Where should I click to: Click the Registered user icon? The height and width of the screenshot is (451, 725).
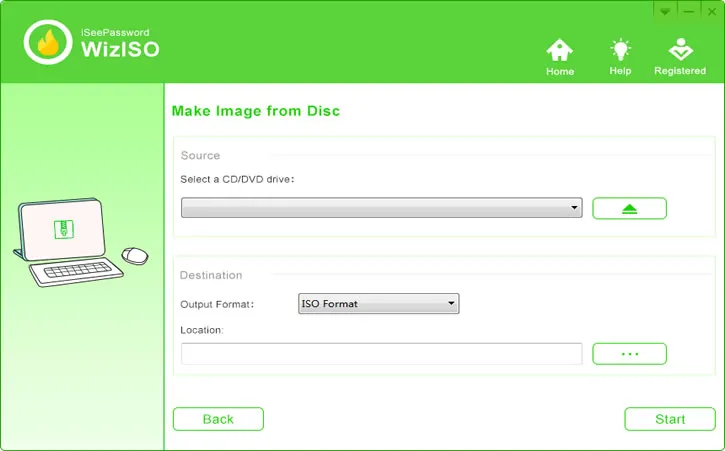(680, 57)
